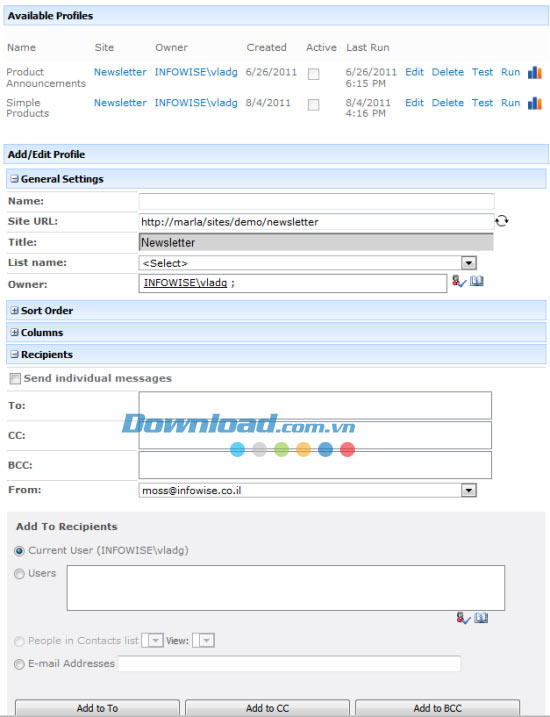
Task: Select E-mail Addresses radio option
Action: (x=19, y=664)
